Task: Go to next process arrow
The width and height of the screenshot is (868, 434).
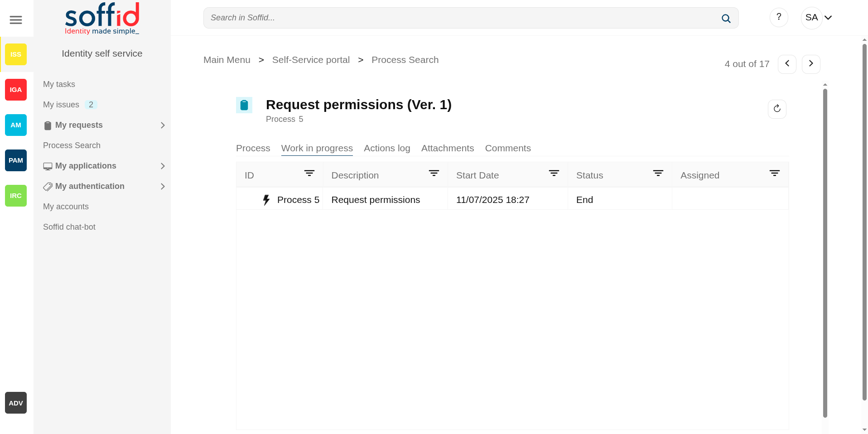Action: pos(811,64)
